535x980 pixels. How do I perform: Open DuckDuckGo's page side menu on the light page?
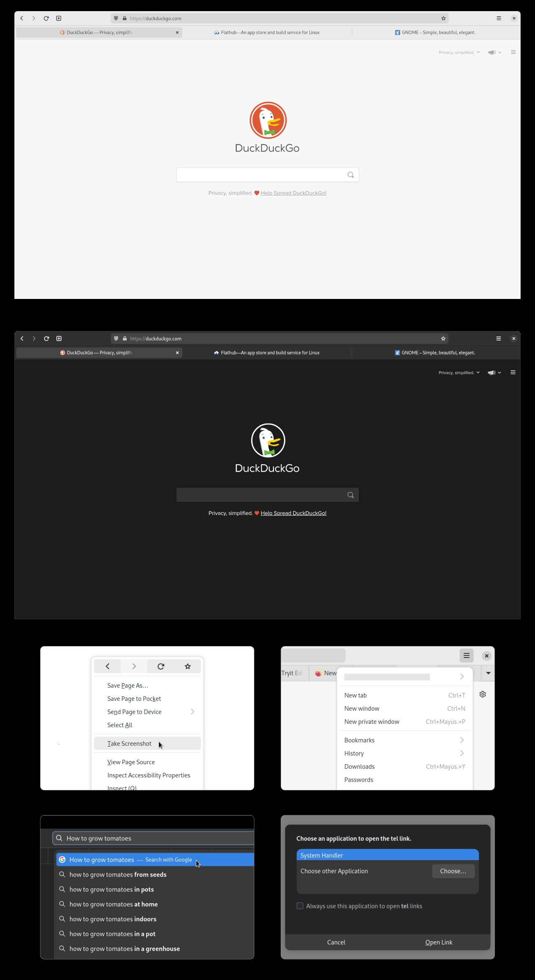[513, 52]
